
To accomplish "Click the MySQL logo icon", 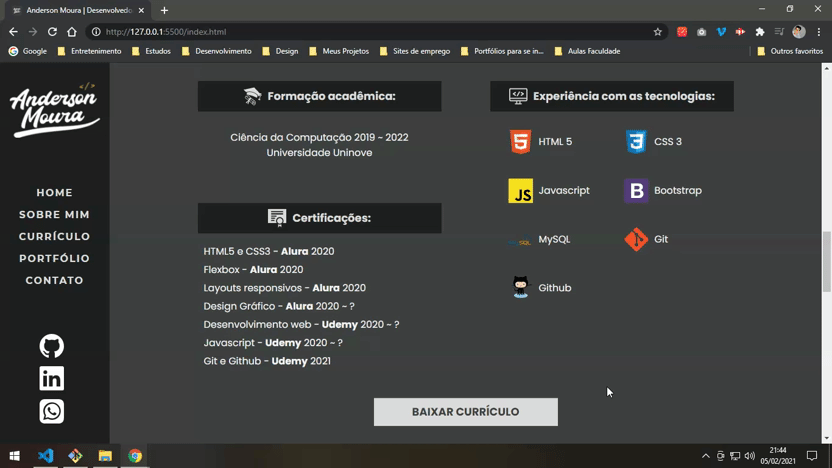I will point(520,241).
